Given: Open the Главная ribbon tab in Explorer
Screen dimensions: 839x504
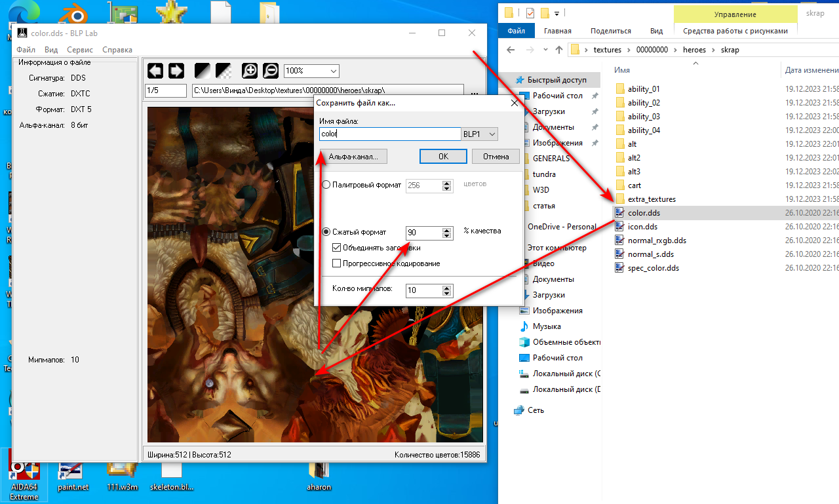Looking at the screenshot, I should point(557,31).
